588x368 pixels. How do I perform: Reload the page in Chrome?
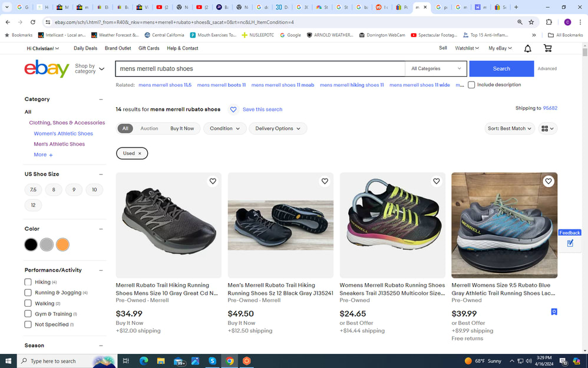[x=32, y=22]
